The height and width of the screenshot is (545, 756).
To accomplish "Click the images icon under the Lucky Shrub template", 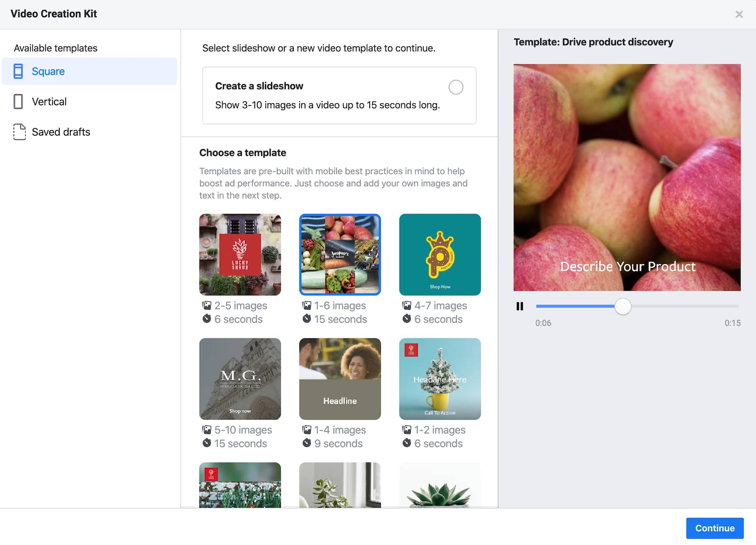I will pyautogui.click(x=206, y=305).
